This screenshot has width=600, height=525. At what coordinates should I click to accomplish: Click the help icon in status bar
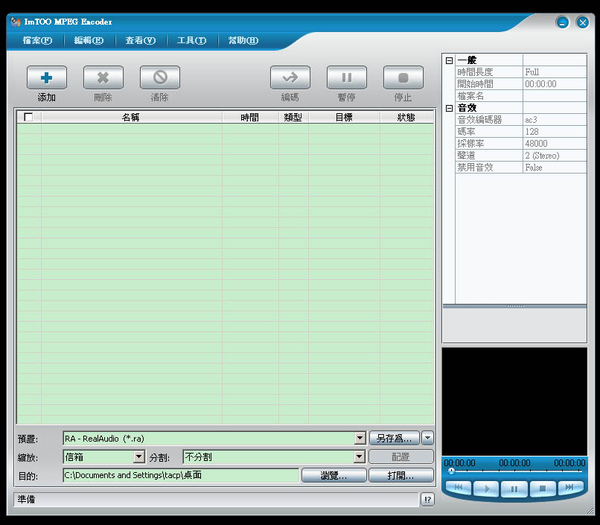[x=427, y=499]
